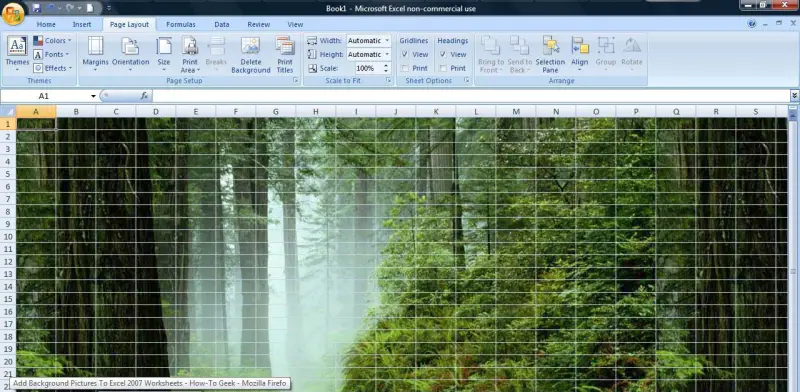This screenshot has width=800, height=392.
Task: Open the Print Area icon
Action: [x=190, y=46]
